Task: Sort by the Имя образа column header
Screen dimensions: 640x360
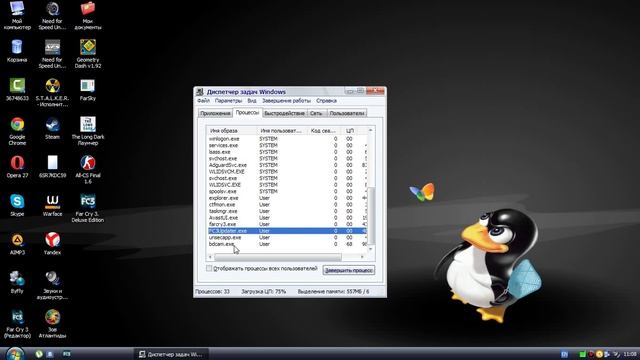Action: click(232, 131)
